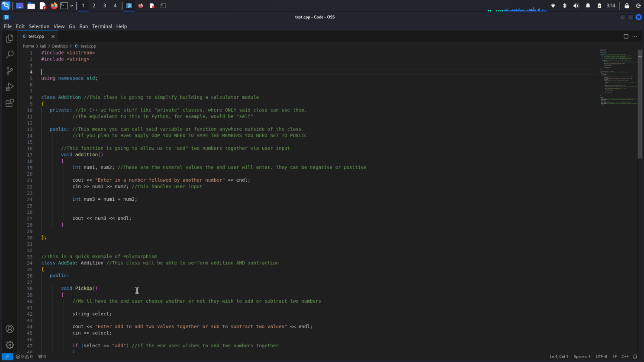Switch to the Firefox window in the taskbar
The width and height of the screenshot is (644, 362).
[x=141, y=6]
